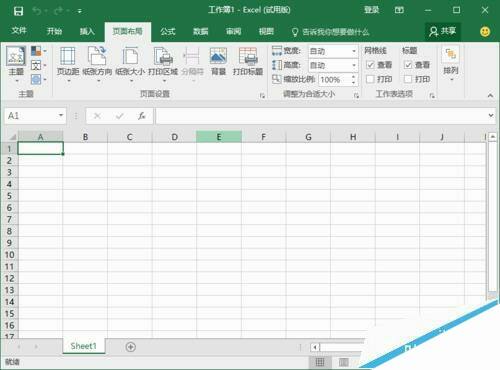
Task: Add a new sheet with plus button
Action: (x=131, y=347)
